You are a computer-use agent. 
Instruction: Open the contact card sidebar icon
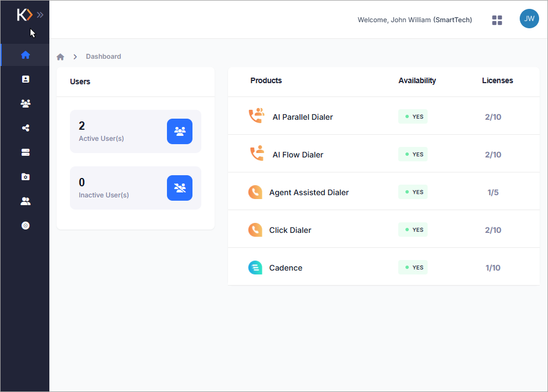point(25,79)
